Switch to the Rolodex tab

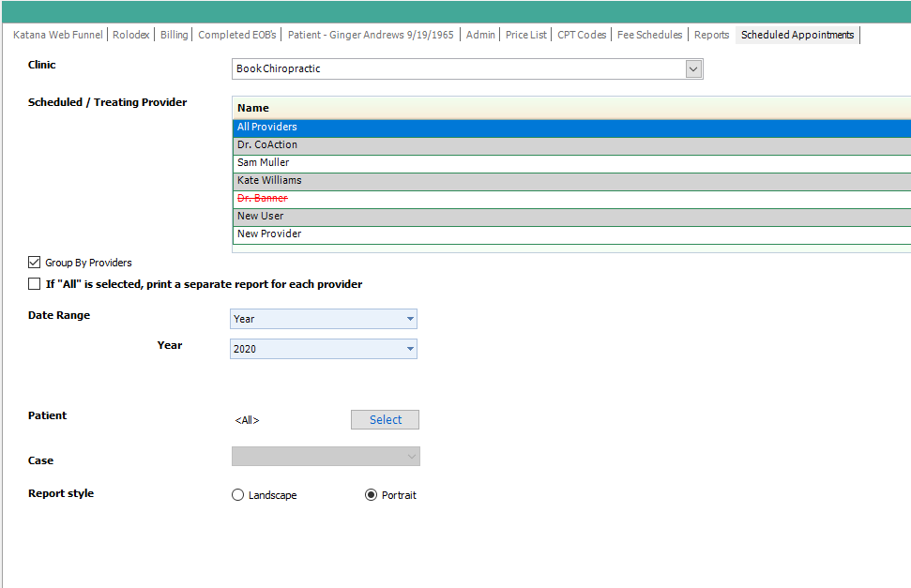pos(130,35)
